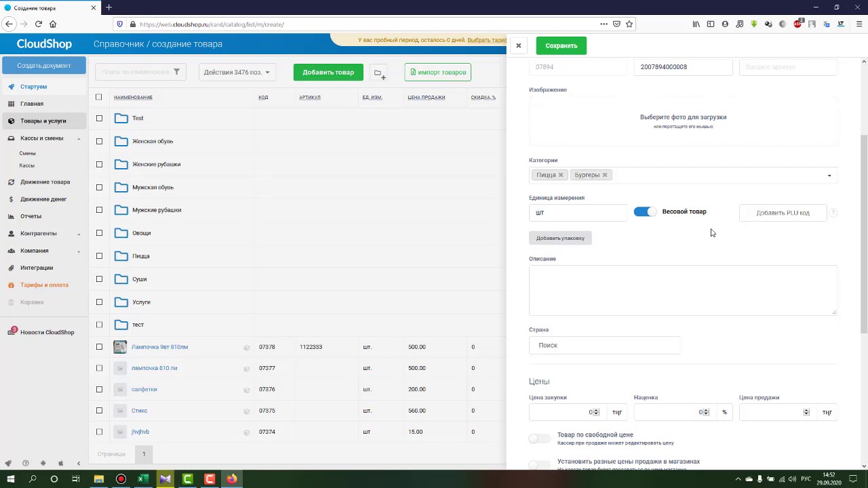Click the image upload drop area
This screenshot has width=868, height=488.
click(683, 121)
